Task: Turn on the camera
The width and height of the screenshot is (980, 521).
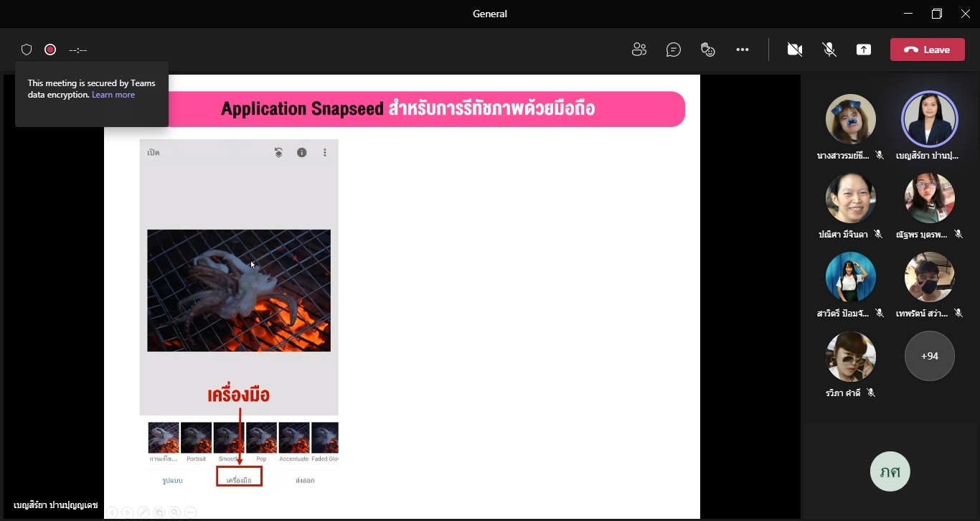Action: click(794, 50)
